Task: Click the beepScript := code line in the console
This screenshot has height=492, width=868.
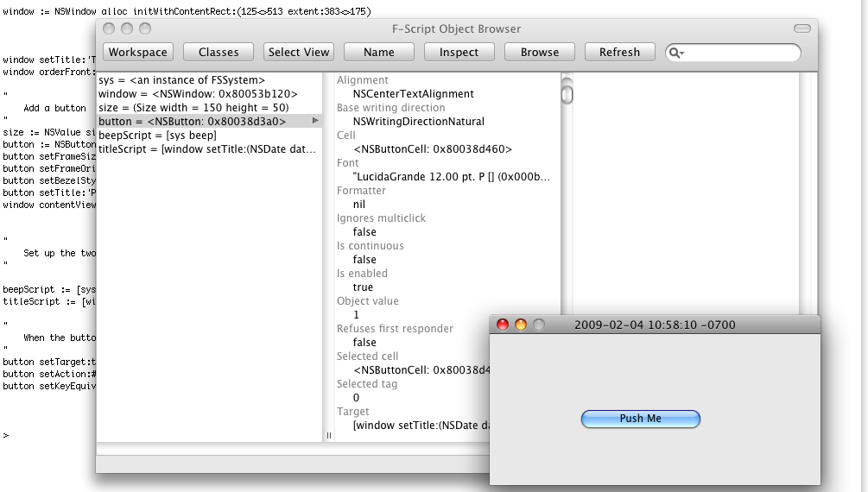Action: [48, 289]
